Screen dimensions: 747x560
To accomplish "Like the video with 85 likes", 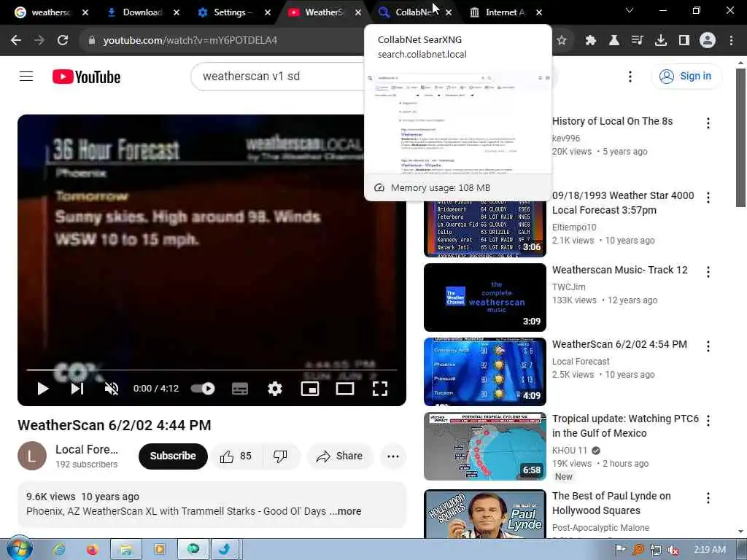I will tap(236, 456).
